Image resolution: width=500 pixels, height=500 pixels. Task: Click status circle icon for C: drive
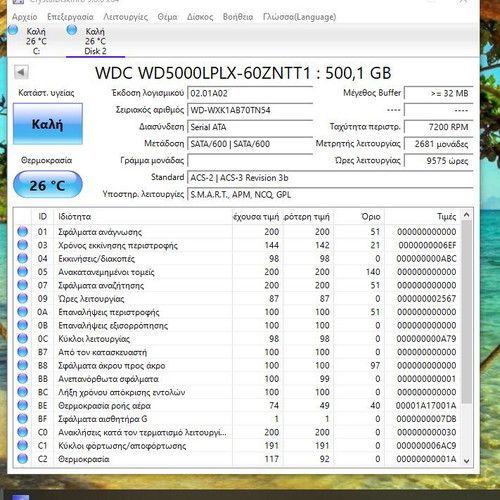pyautogui.click(x=13, y=30)
